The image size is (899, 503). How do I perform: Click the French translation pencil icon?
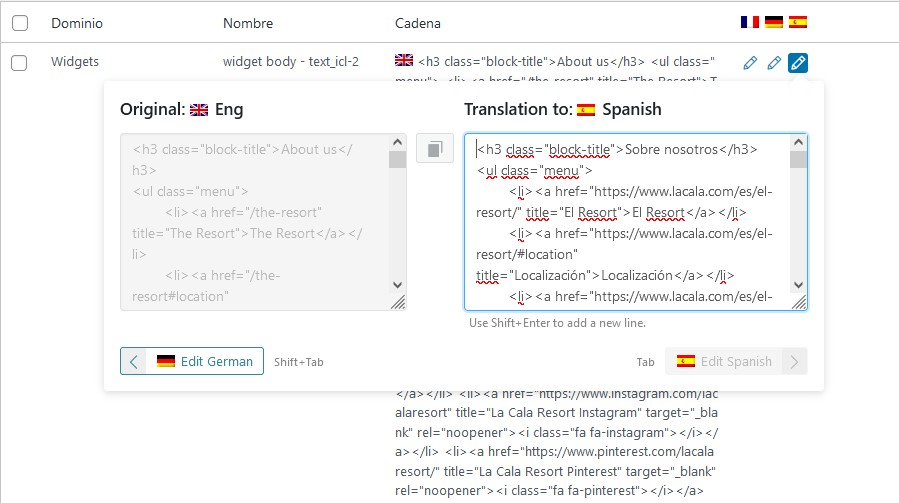pyautogui.click(x=750, y=63)
